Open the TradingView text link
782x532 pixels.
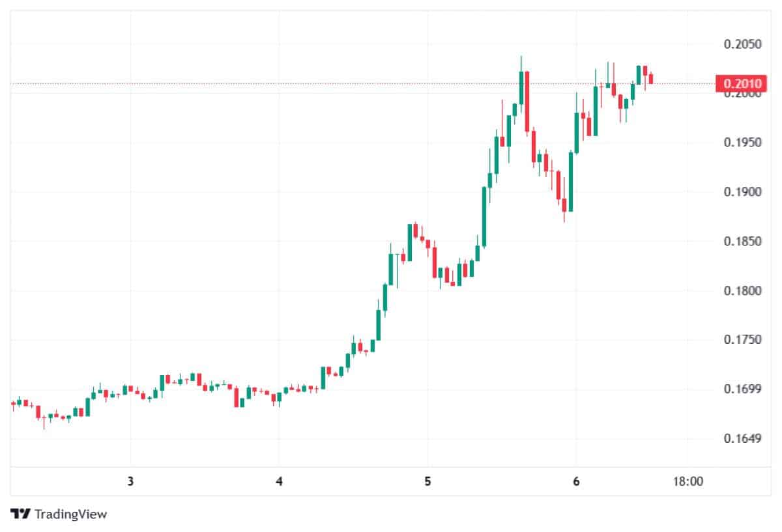coord(70,514)
